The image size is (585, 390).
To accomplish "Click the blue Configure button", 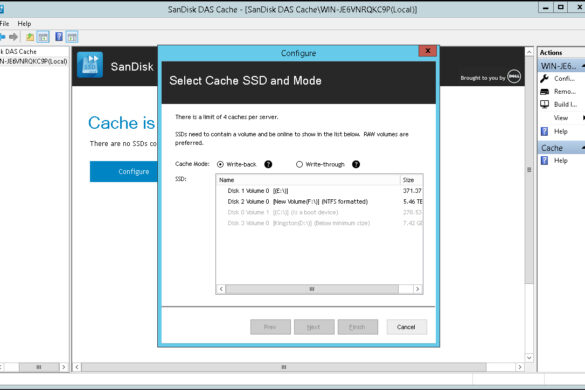I will pyautogui.click(x=123, y=171).
